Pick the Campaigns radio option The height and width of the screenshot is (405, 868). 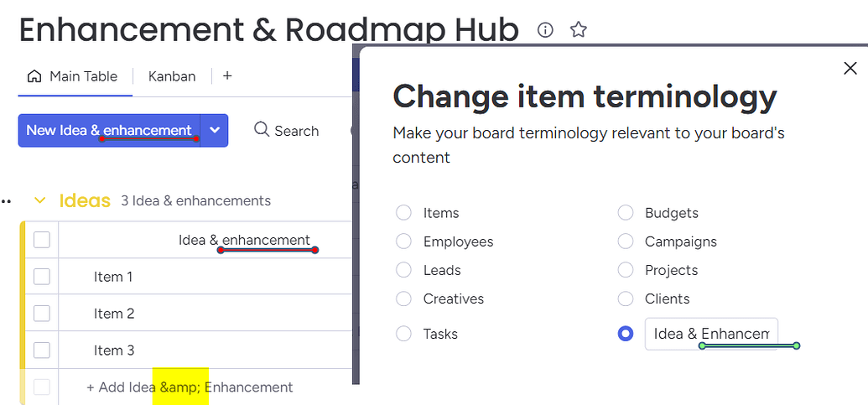click(x=625, y=241)
